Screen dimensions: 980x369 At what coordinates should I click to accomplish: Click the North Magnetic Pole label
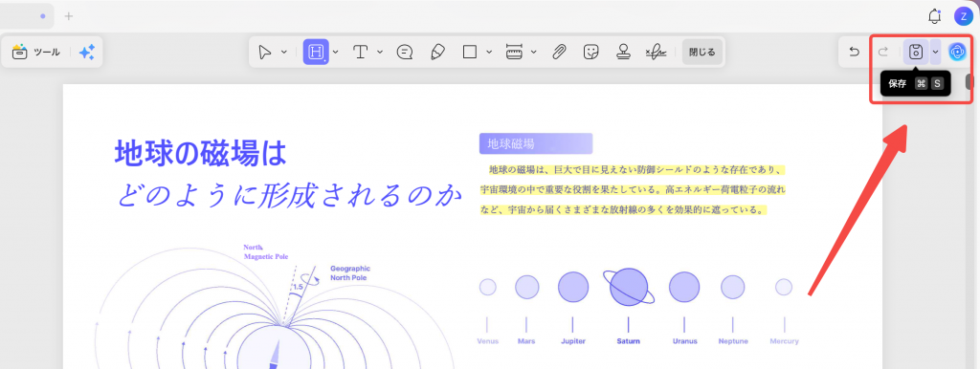[x=266, y=252]
